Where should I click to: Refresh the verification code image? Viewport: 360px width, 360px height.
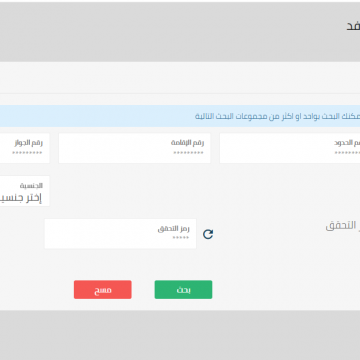208,234
